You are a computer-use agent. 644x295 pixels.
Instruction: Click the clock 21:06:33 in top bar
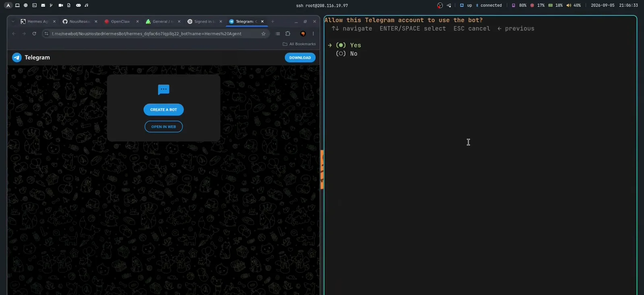[628, 5]
